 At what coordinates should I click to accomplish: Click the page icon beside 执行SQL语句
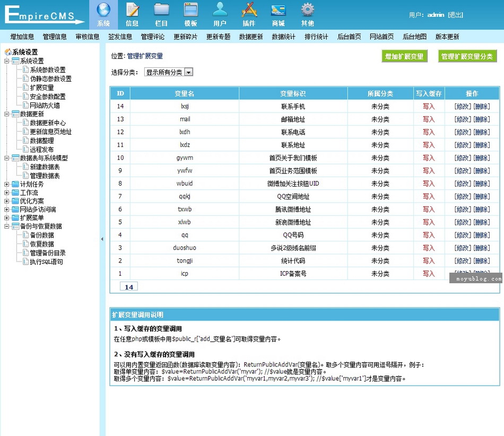(x=25, y=261)
